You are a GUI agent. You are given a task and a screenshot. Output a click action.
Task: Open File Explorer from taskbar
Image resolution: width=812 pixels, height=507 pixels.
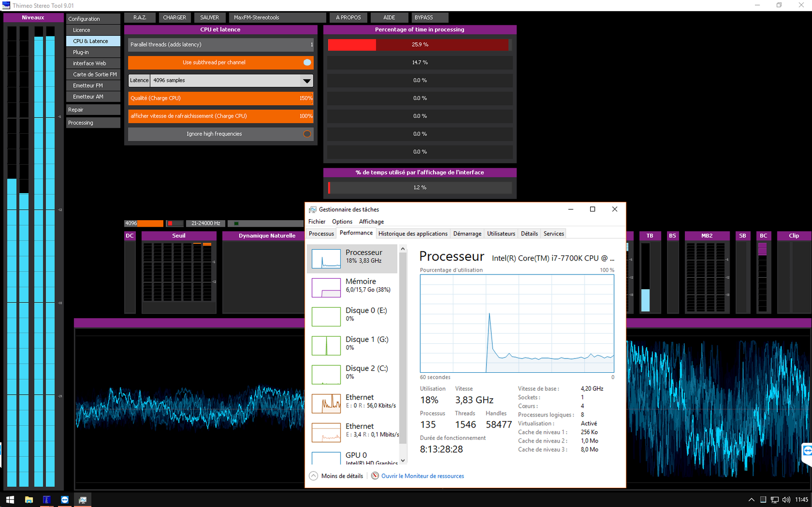coord(29,499)
